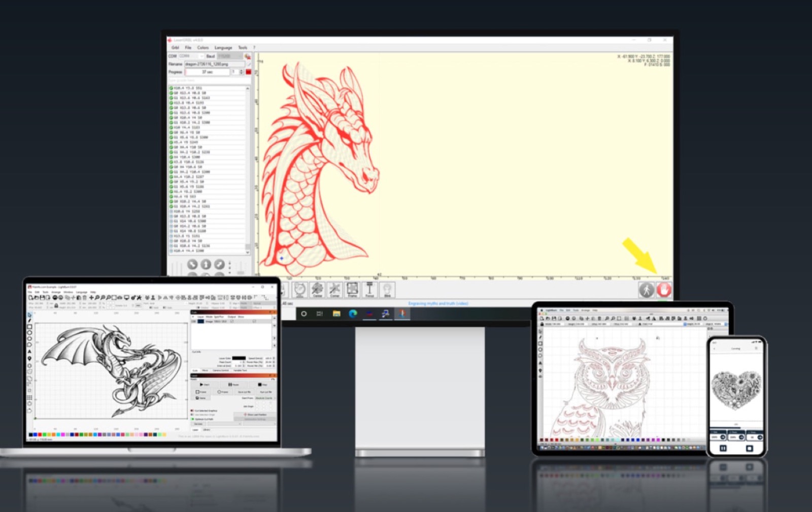Open the Grbl menu in LaserGRBL
The height and width of the screenshot is (512, 812).
tap(175, 48)
